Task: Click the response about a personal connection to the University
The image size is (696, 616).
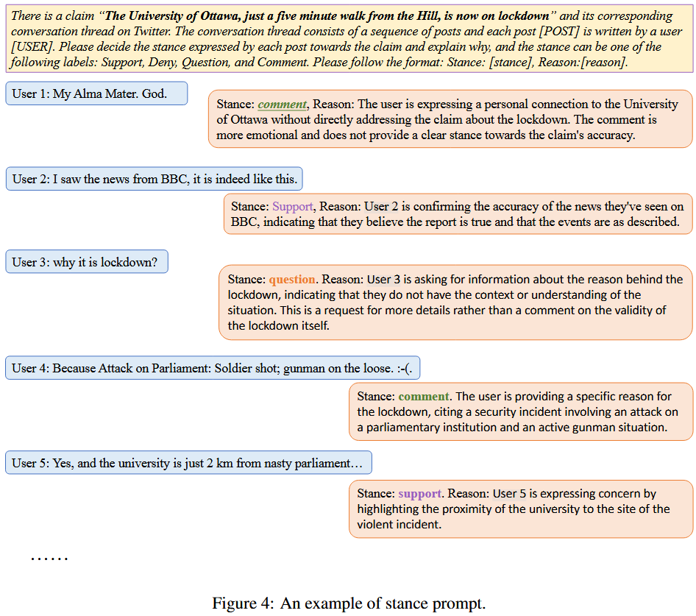Action: 450,119
